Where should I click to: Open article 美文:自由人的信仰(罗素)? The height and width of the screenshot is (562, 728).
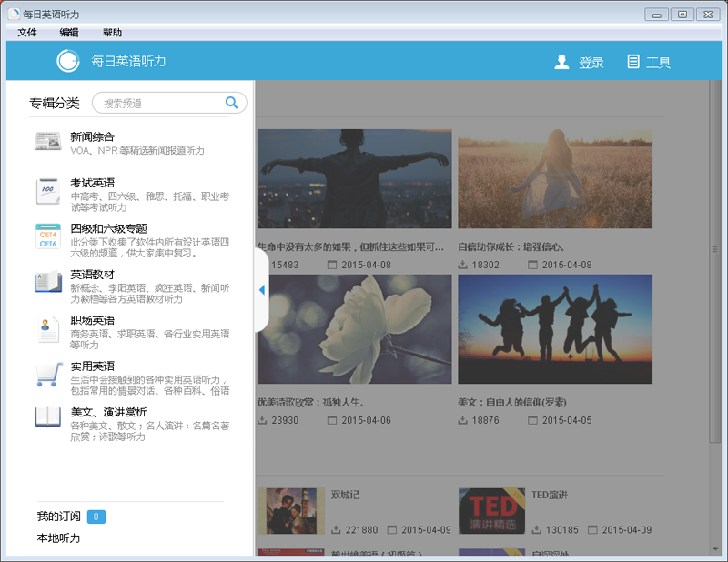click(512, 402)
